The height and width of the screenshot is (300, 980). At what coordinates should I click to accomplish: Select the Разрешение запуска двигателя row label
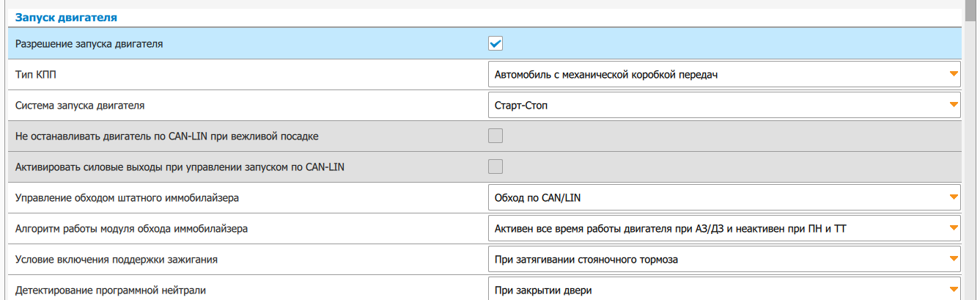[x=89, y=43]
